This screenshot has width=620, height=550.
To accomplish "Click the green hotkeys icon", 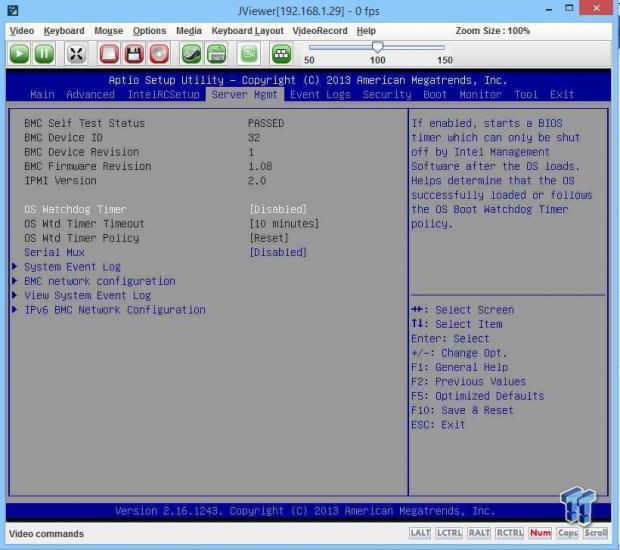I will tap(281, 54).
